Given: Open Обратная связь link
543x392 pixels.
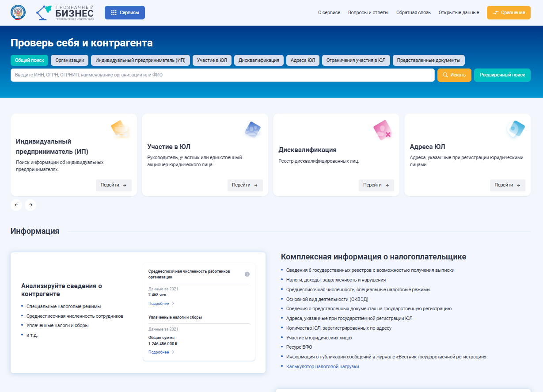Looking at the screenshot, I should [414, 13].
